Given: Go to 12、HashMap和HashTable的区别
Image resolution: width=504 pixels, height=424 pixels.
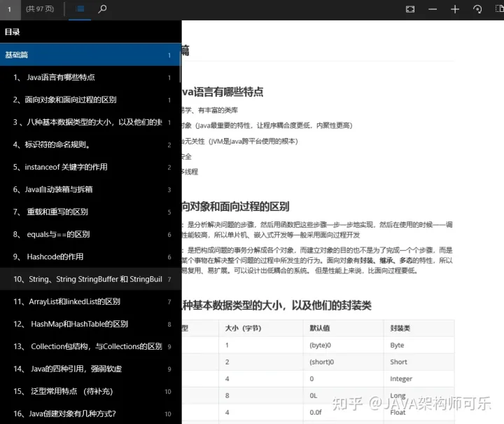Looking at the screenshot, I should pyautogui.click(x=90, y=324).
